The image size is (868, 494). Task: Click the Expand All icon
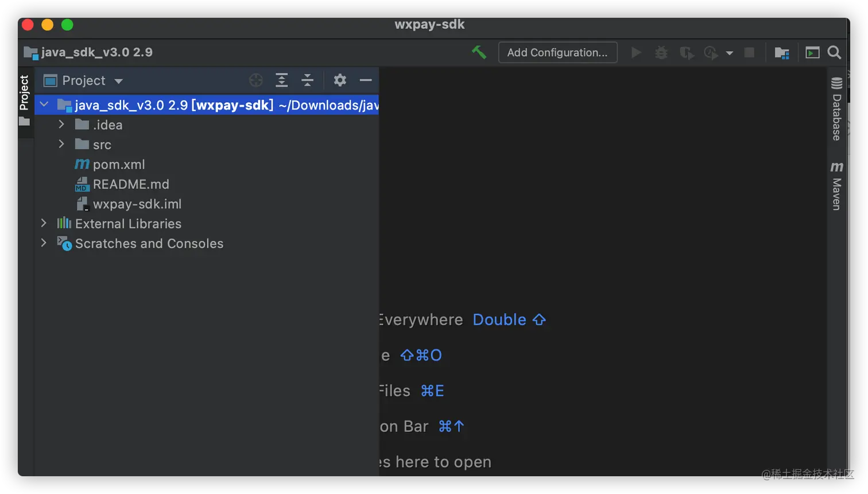point(281,80)
